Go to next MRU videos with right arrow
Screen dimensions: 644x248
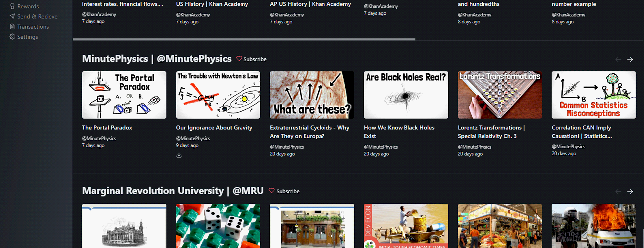point(630,191)
